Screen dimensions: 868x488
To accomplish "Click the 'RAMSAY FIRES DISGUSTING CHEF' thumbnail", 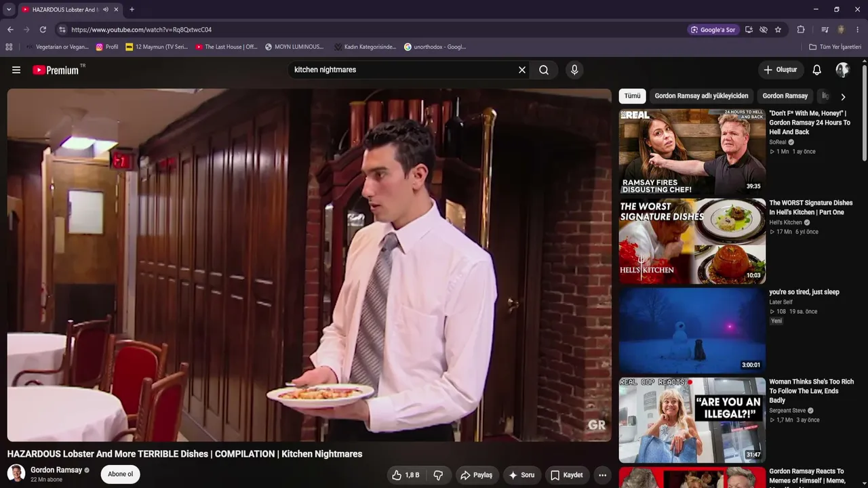I will 692,152.
